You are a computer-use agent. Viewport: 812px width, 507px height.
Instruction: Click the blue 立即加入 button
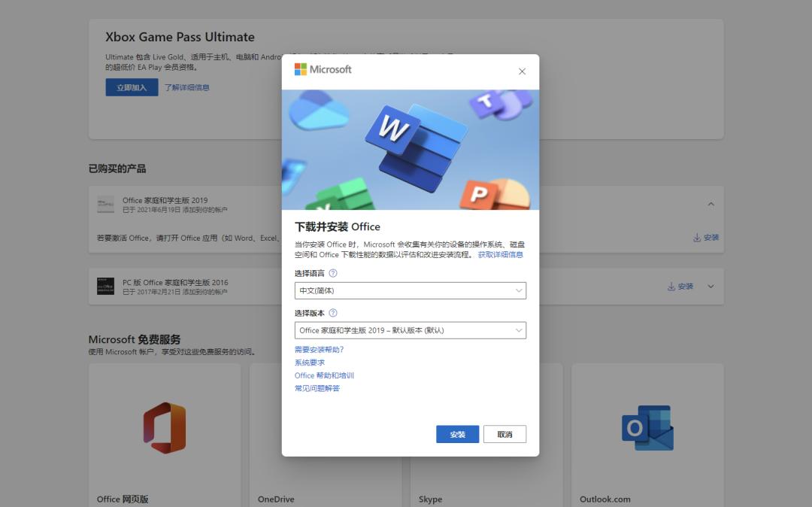coord(131,87)
